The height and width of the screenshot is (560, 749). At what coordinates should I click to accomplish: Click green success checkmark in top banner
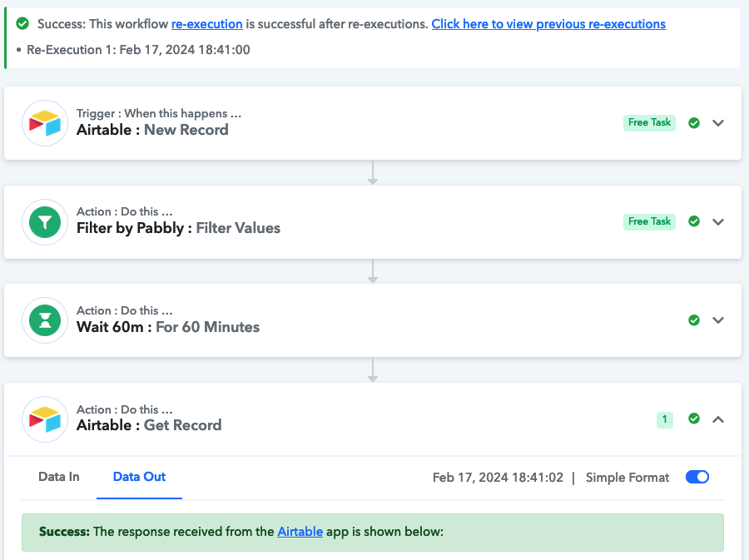point(22,23)
